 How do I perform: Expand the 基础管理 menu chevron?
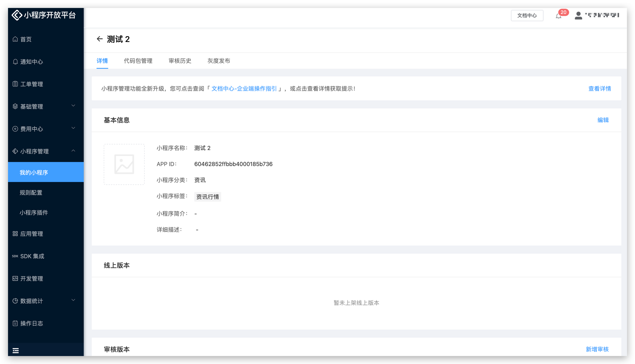pos(73,106)
